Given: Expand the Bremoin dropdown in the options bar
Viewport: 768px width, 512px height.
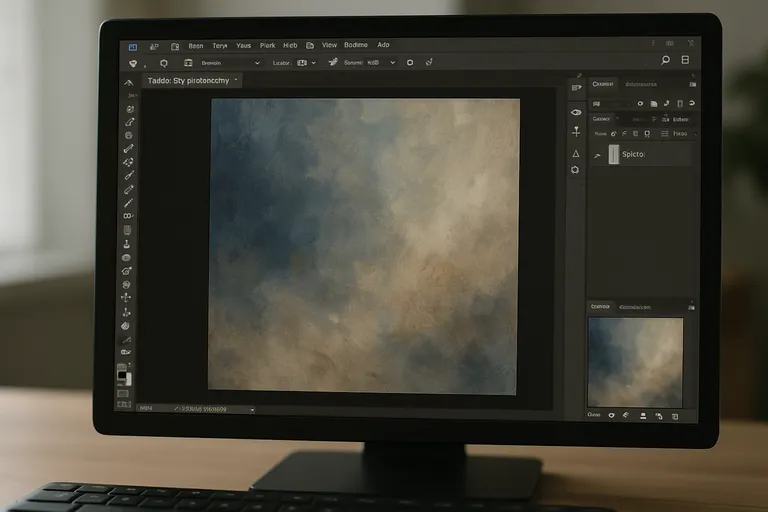Looking at the screenshot, I should 257,62.
